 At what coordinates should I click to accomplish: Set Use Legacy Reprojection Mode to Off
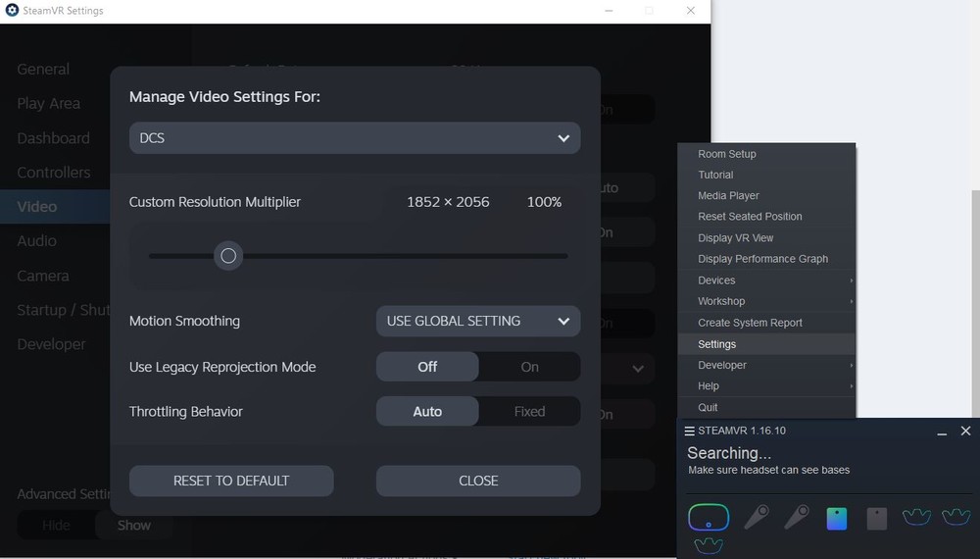427,367
